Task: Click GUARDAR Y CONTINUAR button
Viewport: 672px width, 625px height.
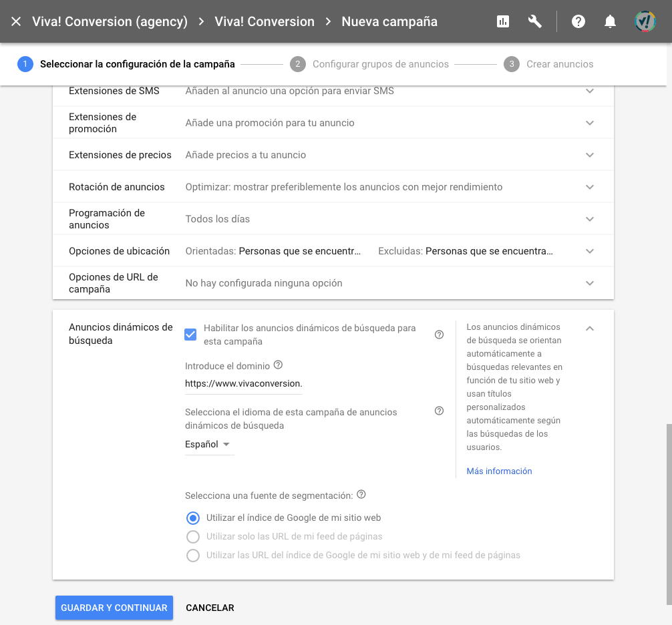Action: (x=114, y=608)
